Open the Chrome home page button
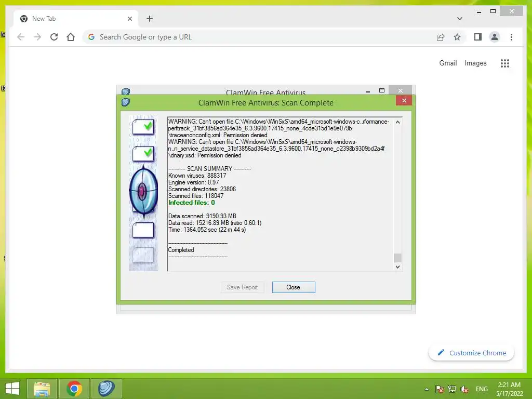Viewport: 532px width, 399px height. [71, 37]
